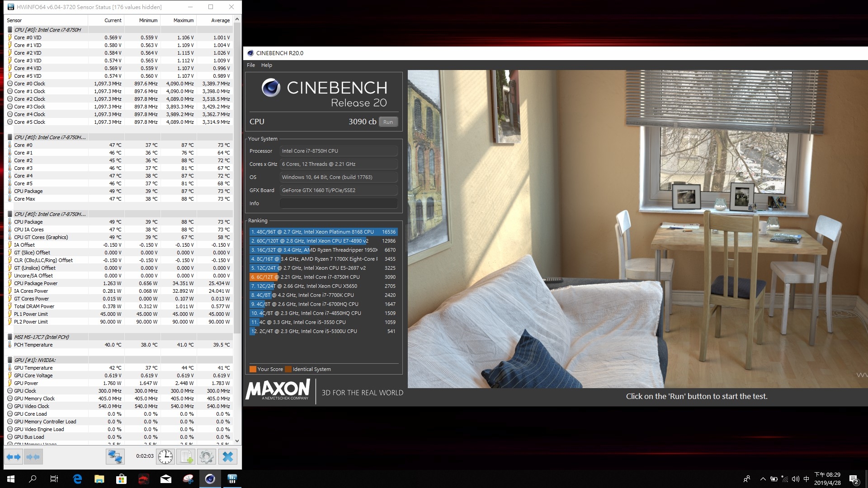Open the File menu in Cinebench
This screenshot has height=488, width=868.
[251, 65]
